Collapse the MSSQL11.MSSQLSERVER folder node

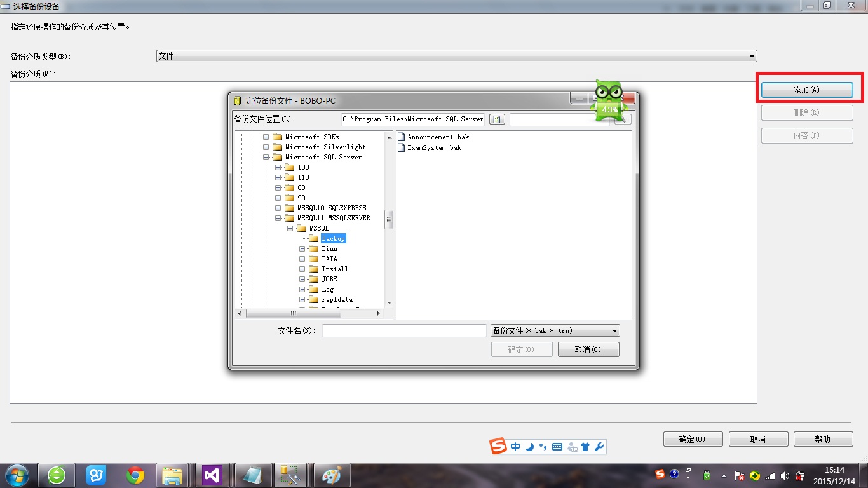[x=278, y=218]
